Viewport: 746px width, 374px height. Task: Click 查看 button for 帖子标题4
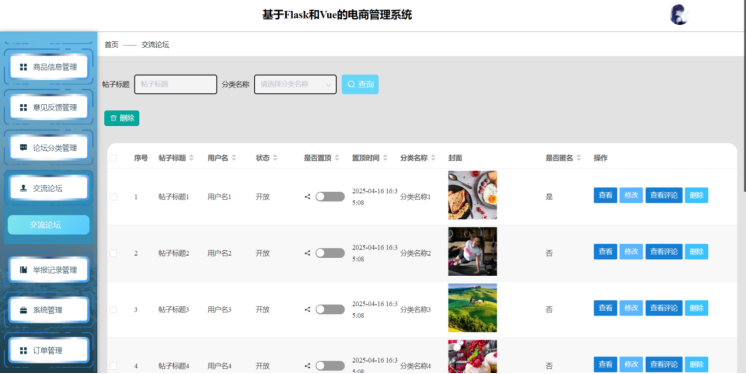click(x=605, y=364)
